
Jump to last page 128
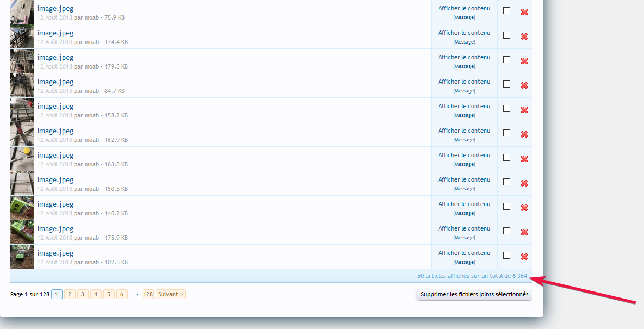pos(148,294)
